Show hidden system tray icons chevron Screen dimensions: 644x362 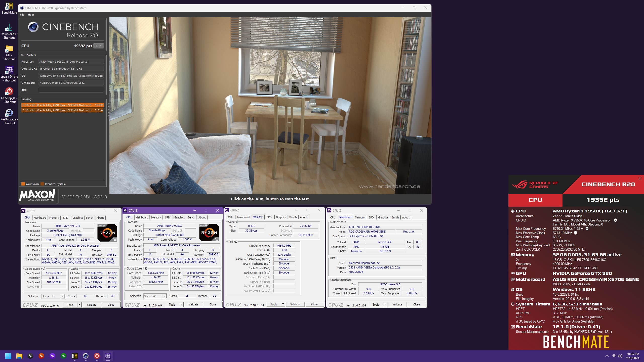click(x=607, y=356)
